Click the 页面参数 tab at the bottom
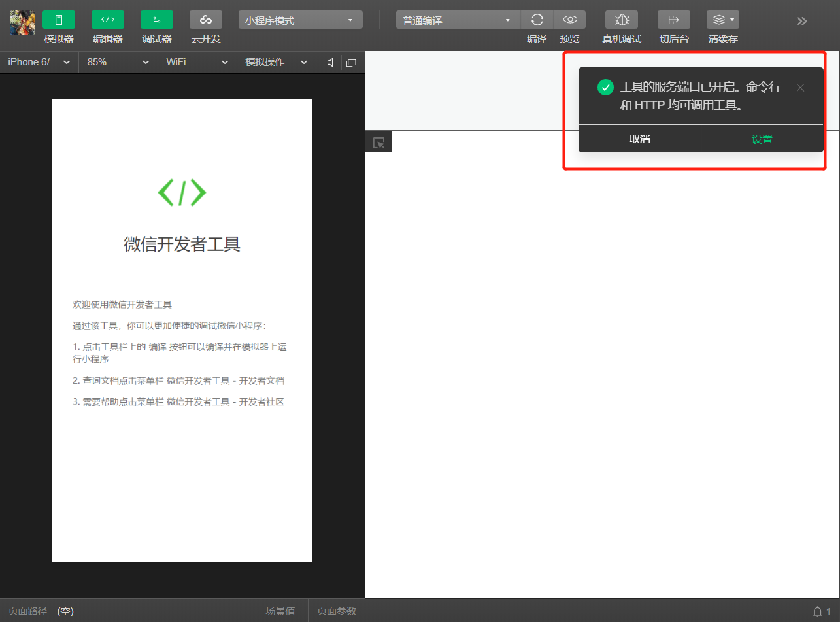Viewport: 840px width, 623px height. 336,611
